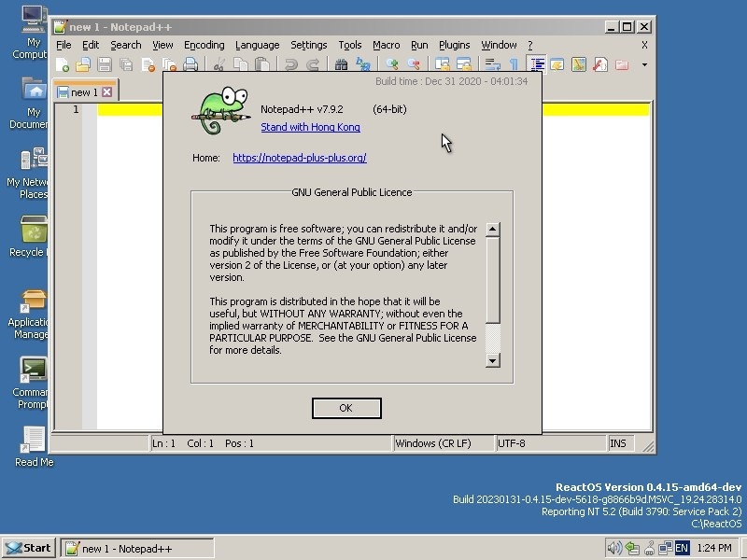Toggle the INS status bar indicator
Screen dimensions: 747x560
pyautogui.click(x=621, y=443)
